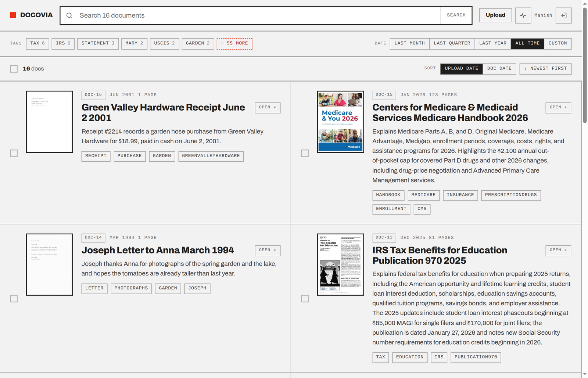Open the Custom date filter
Image resolution: width=588 pixels, height=378 pixels.
point(558,44)
